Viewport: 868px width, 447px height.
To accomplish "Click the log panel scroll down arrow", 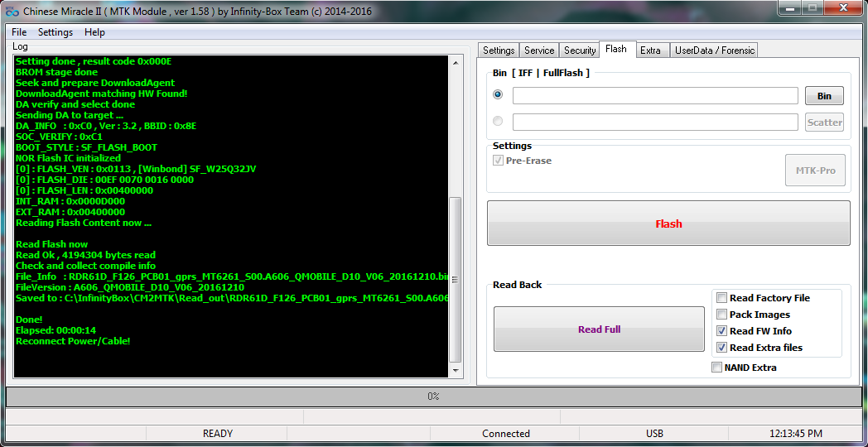I will (456, 372).
